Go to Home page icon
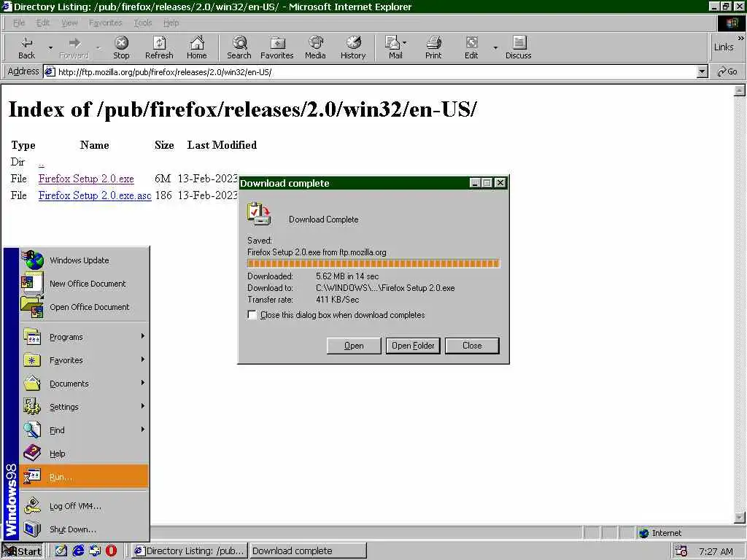 click(x=196, y=47)
